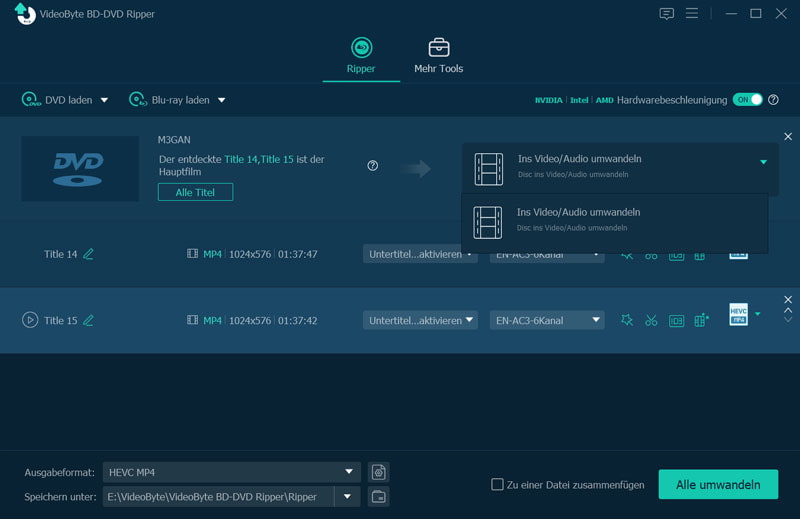
Task: Click the Speichern unter path field
Action: tap(218, 497)
